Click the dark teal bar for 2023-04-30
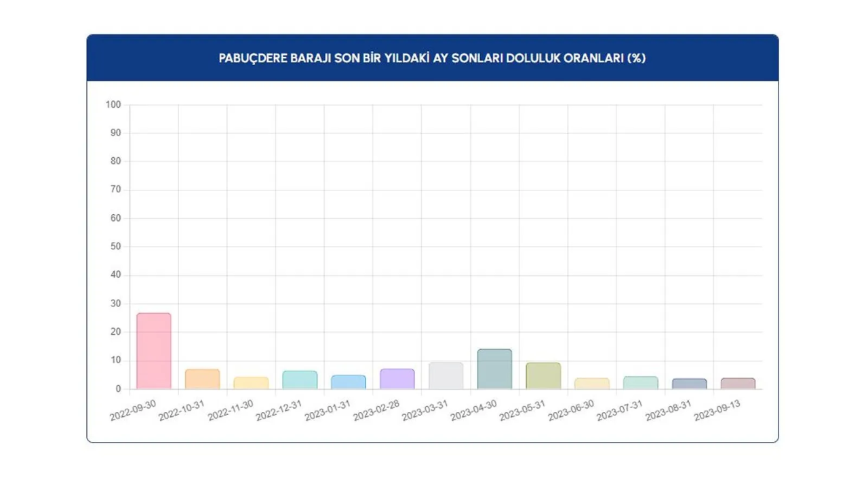868x488 pixels. tap(494, 369)
